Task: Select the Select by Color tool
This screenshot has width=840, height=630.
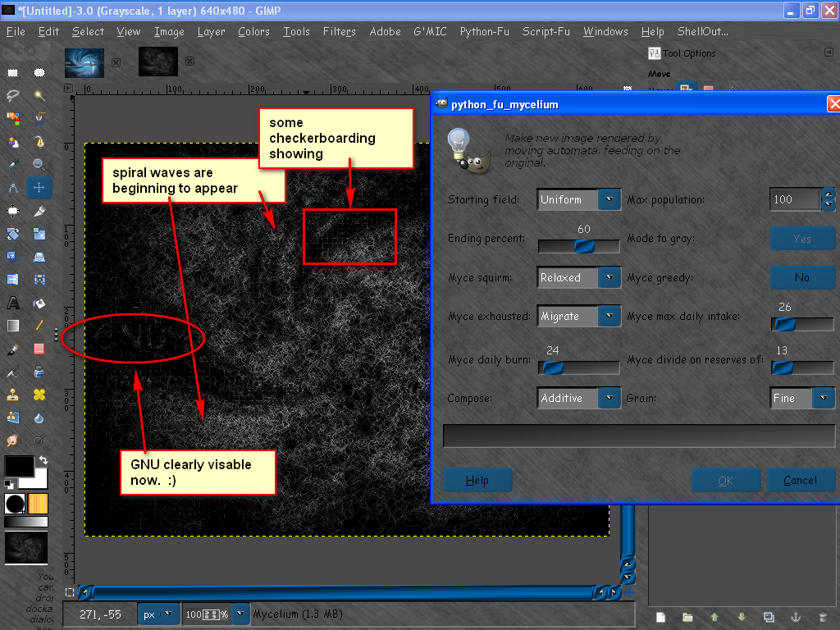Action: point(13,118)
